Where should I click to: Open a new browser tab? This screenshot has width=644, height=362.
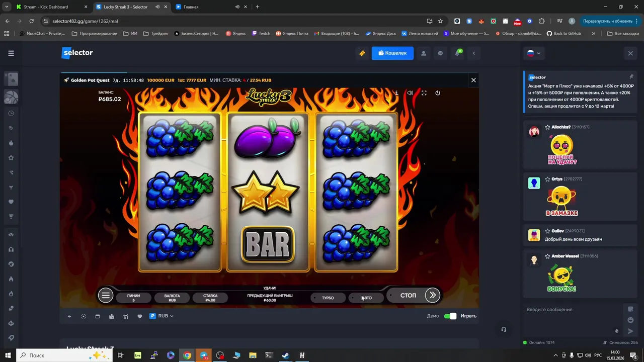(x=257, y=7)
